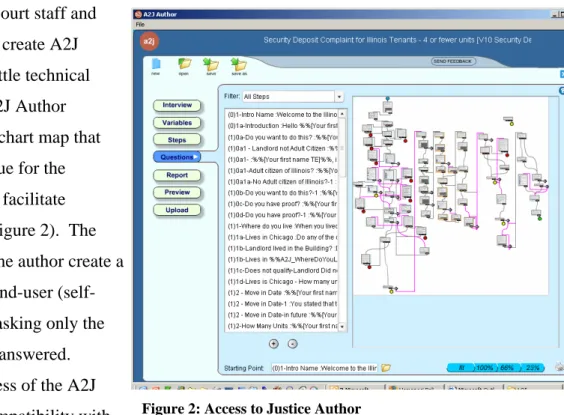Image resolution: width=564 pixels, height=415 pixels.
Task: Click the Open folder icon
Action: pyautogui.click(x=184, y=64)
